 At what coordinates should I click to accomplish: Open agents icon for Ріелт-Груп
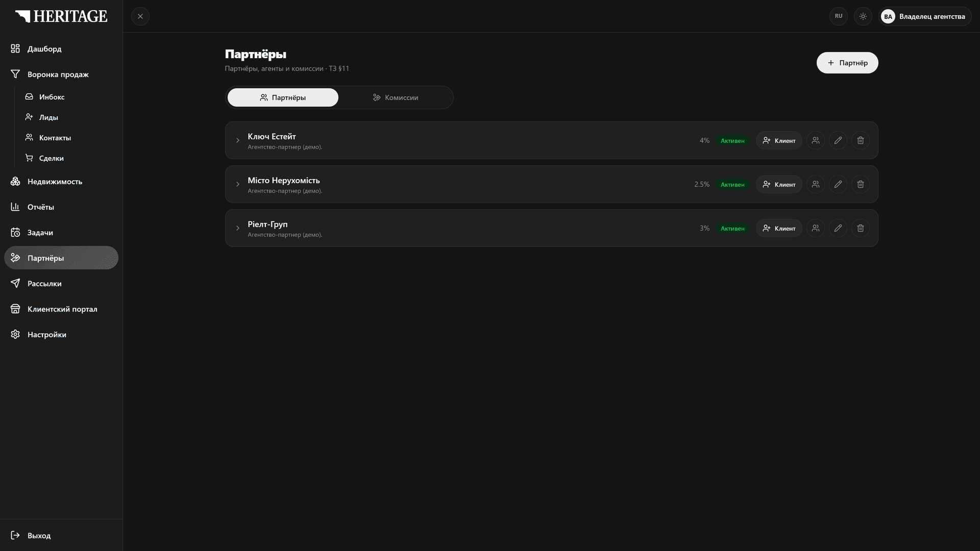point(816,228)
